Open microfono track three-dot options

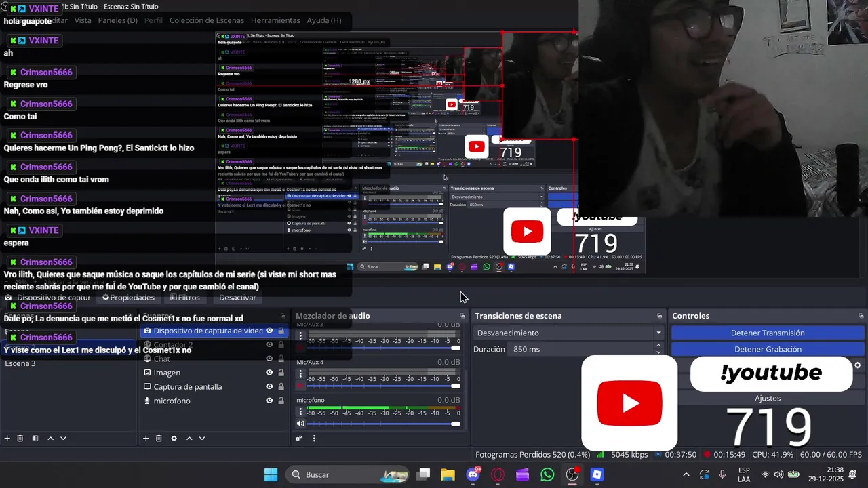[x=301, y=411]
